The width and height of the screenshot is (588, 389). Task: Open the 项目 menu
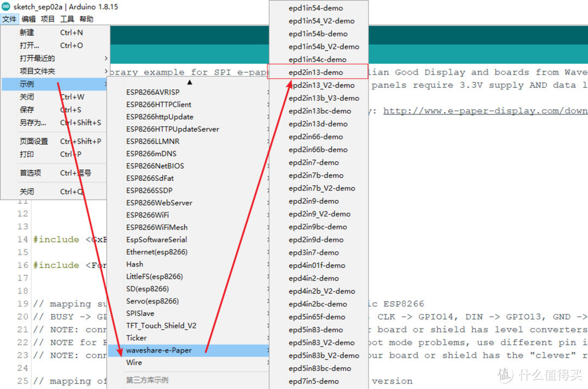(47, 19)
